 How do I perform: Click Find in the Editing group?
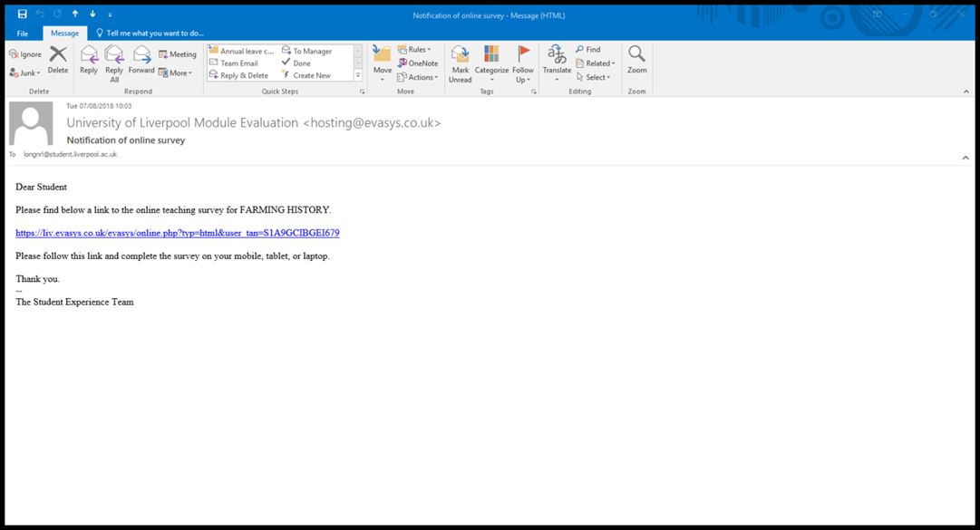pyautogui.click(x=588, y=49)
